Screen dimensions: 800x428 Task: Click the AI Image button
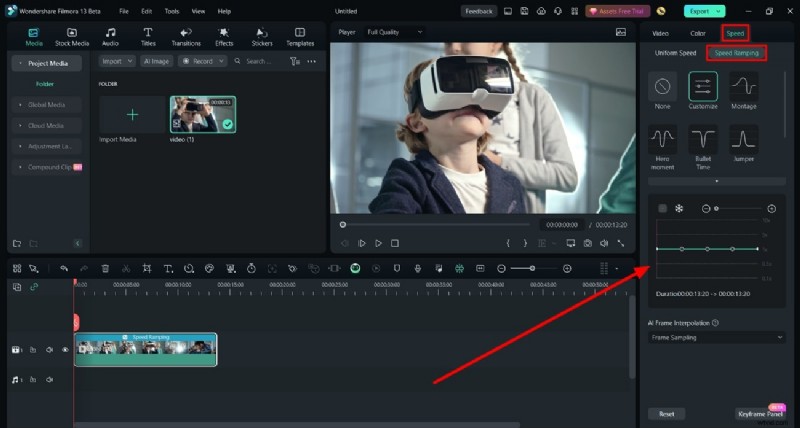(156, 61)
